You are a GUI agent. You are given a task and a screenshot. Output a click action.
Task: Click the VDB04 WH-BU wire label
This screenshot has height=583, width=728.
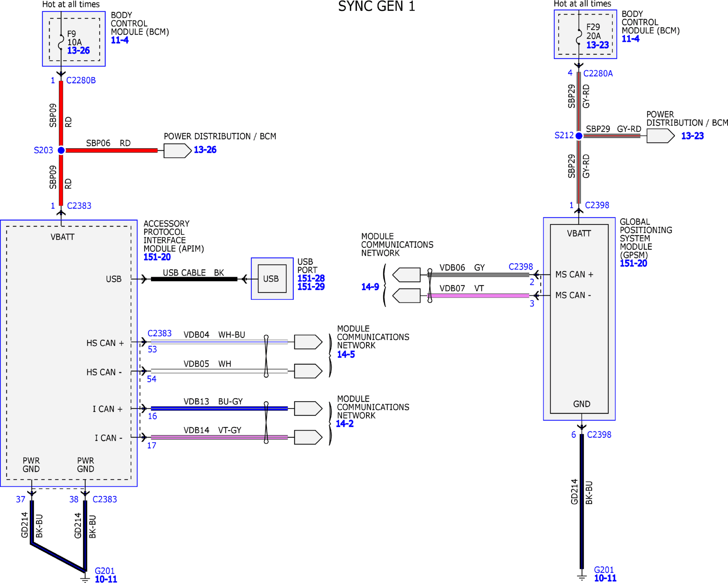click(214, 335)
